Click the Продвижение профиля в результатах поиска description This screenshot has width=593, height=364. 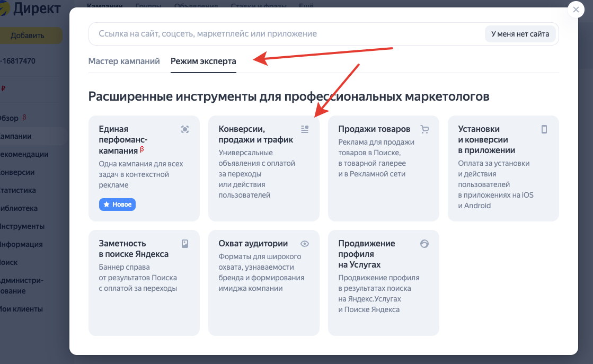pyautogui.click(x=378, y=294)
